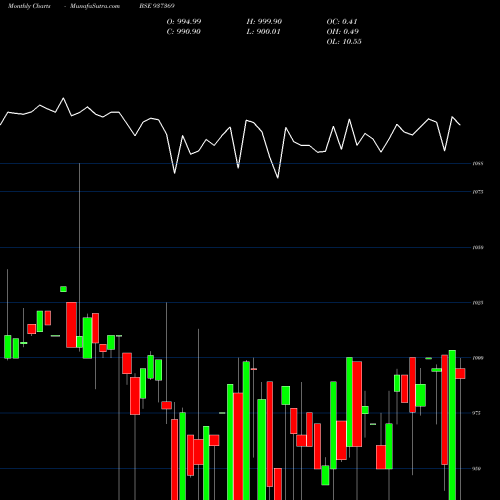Click the 975 price axis label
The image size is (500, 500).
477,413
